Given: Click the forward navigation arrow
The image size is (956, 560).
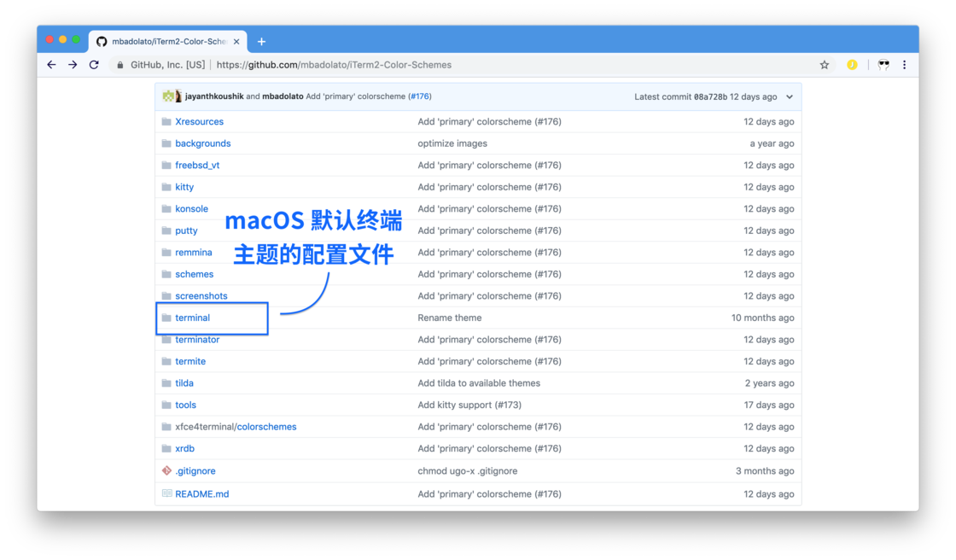Looking at the screenshot, I should pyautogui.click(x=73, y=64).
